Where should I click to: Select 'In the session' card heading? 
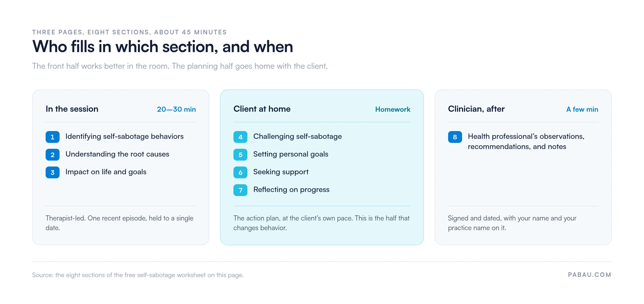72,109
